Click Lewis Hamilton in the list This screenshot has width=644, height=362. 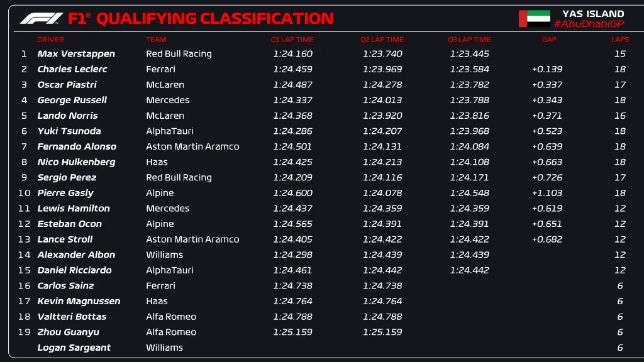coord(74,209)
